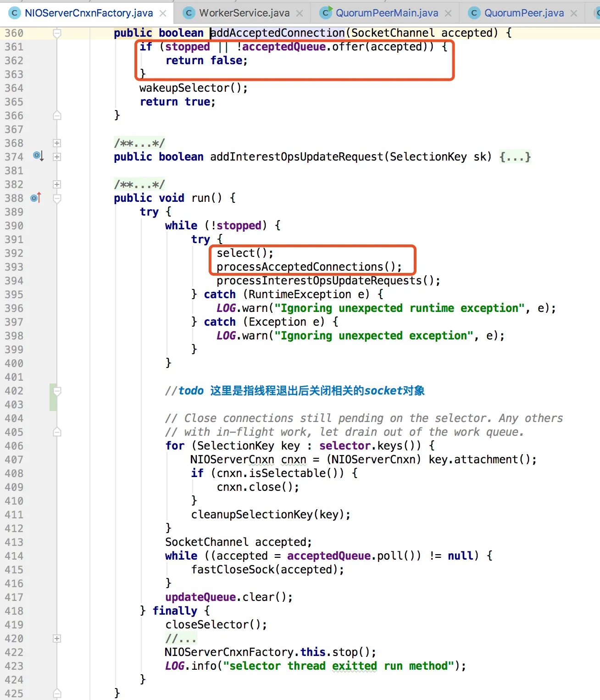Click the folded '{...}' placeholder on line 374
Viewport: 600px width, 700px height.
click(x=515, y=157)
